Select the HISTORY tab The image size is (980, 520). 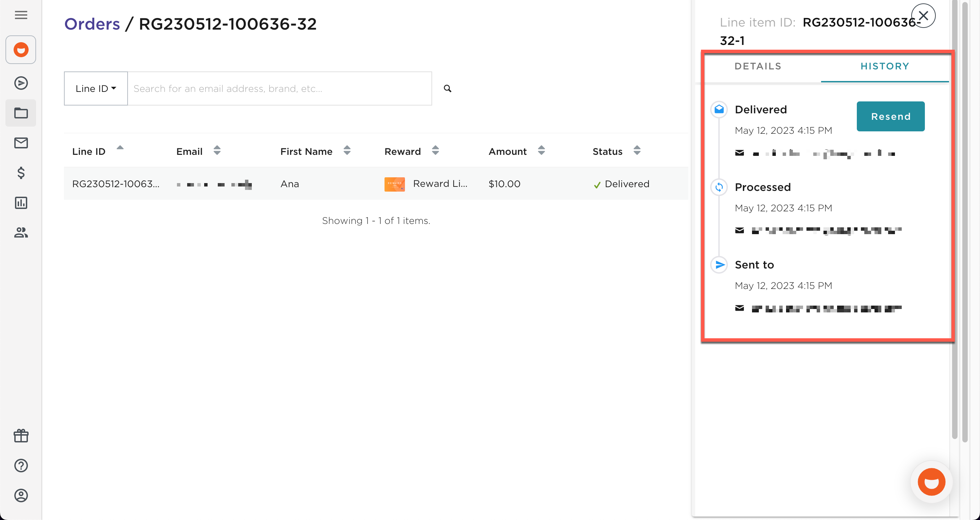point(885,66)
